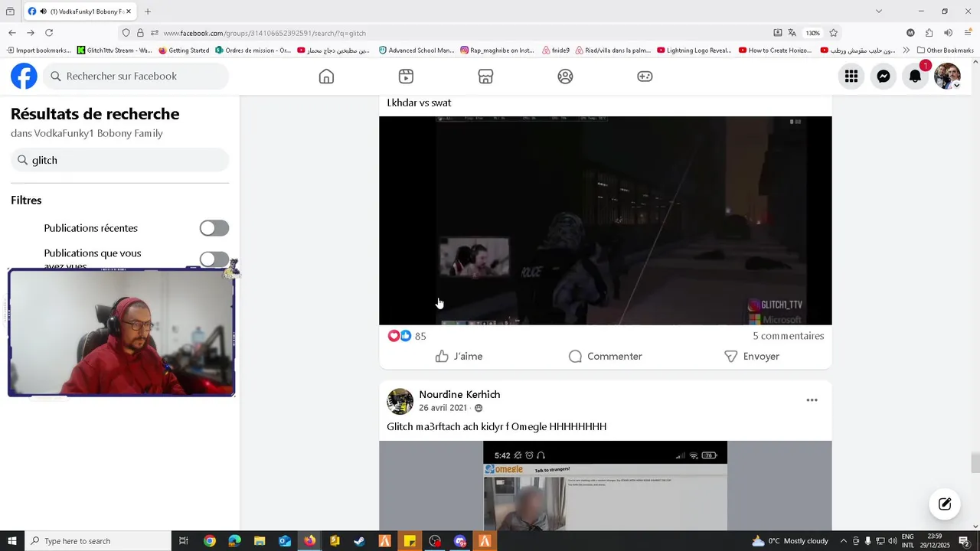Viewport: 980px width, 551px height.
Task: Open the fnide9 bookmark
Action: (x=556, y=51)
